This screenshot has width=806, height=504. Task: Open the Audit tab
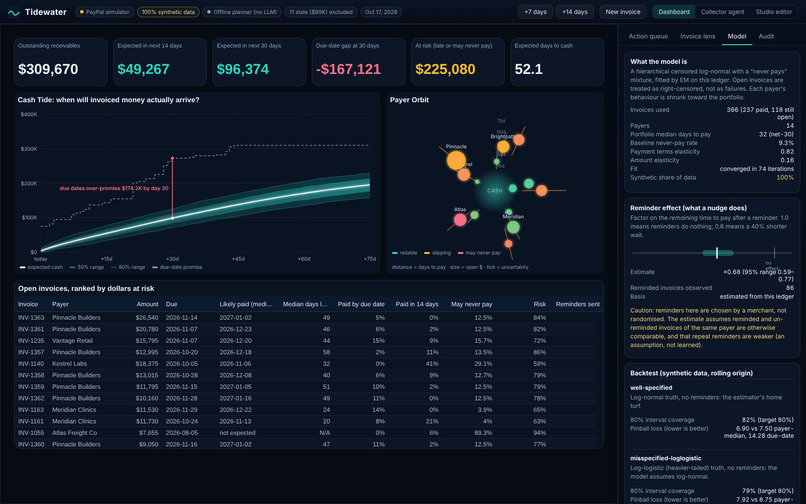(x=766, y=37)
